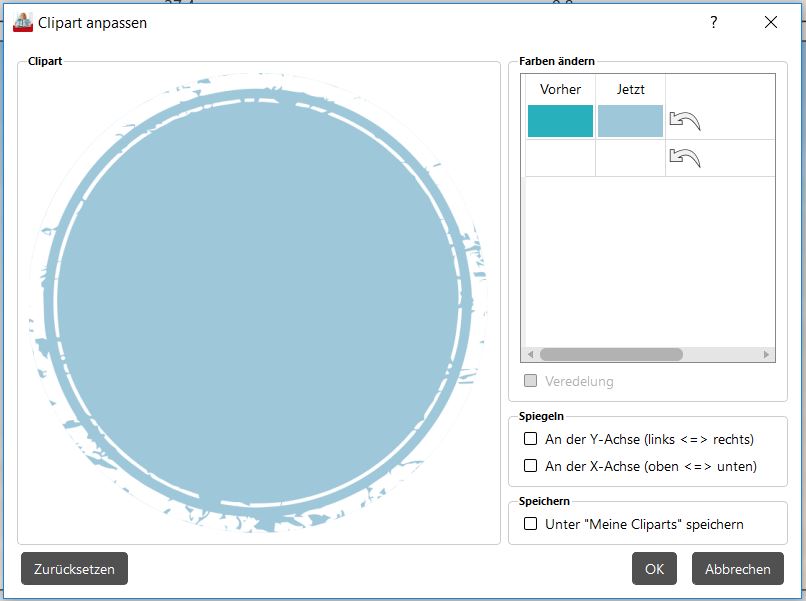This screenshot has height=601, width=806.
Task: Check Unter "Meine Cliparts" speichern
Action: click(531, 524)
